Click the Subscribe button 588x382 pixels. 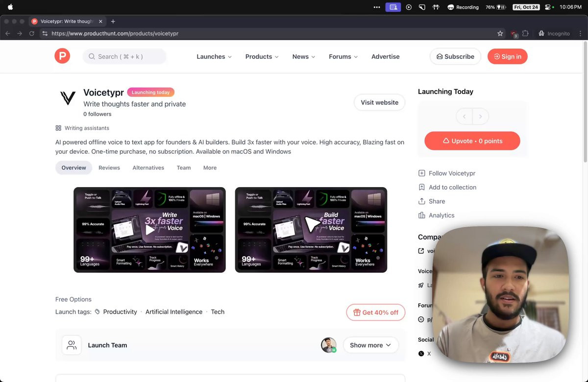point(455,56)
